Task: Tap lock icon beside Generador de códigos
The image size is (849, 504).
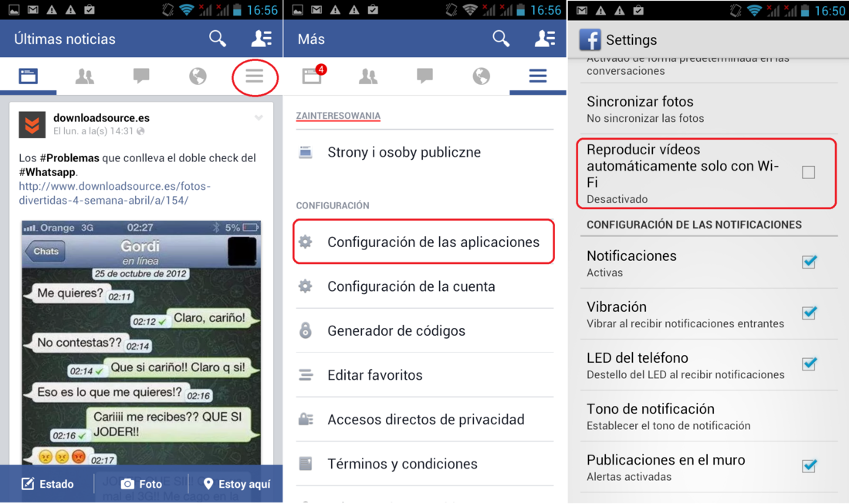Action: tap(306, 330)
